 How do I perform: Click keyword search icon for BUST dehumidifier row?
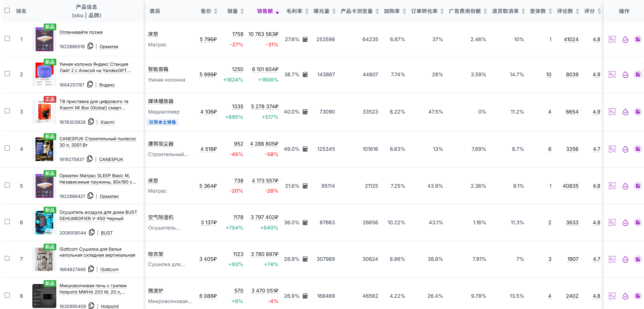pos(612,223)
